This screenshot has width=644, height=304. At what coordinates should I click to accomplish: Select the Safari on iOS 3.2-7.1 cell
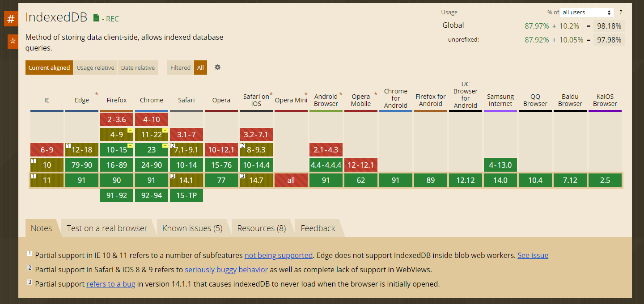point(256,135)
